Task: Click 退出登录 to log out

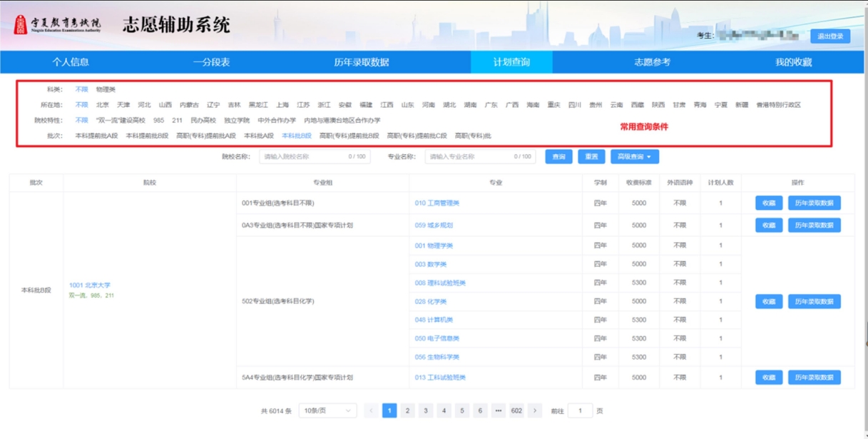Action: tap(829, 36)
